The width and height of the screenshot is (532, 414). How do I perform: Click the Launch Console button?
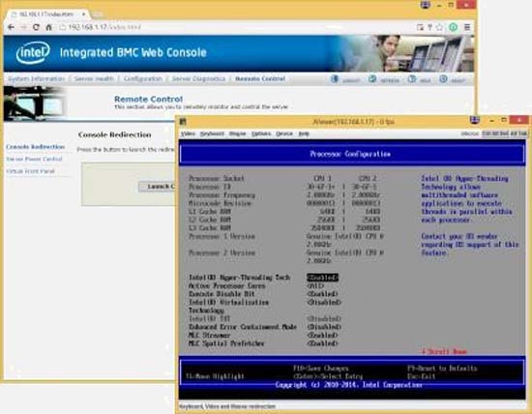click(x=159, y=187)
